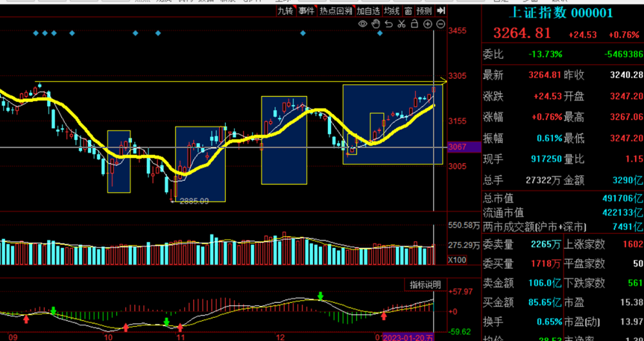
Task: Open the 预测 forecast item
Action: click(x=423, y=10)
